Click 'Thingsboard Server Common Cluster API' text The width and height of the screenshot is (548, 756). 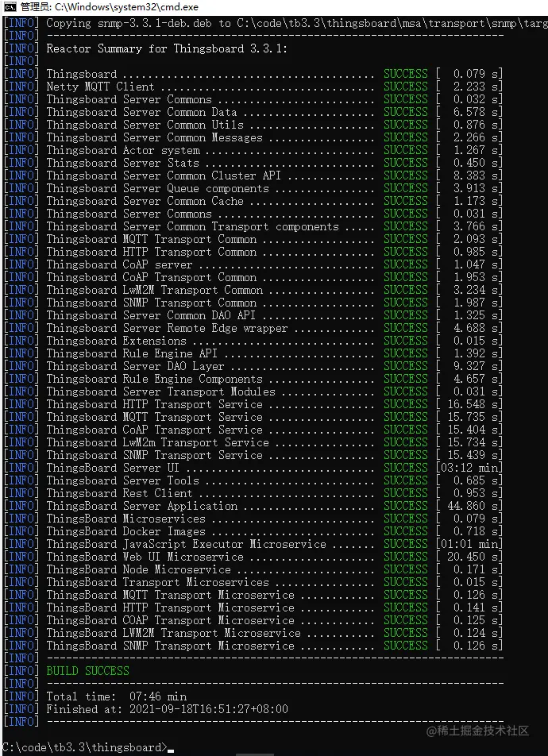164,175
